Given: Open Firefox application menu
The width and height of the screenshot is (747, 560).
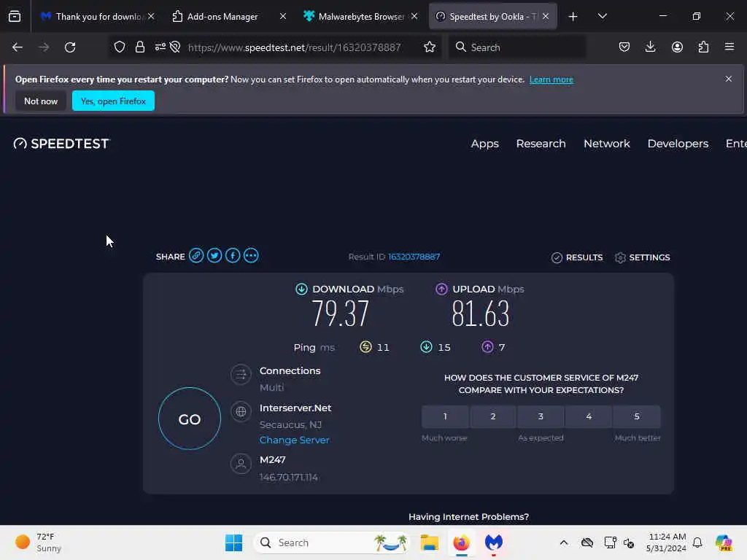Looking at the screenshot, I should (x=729, y=47).
